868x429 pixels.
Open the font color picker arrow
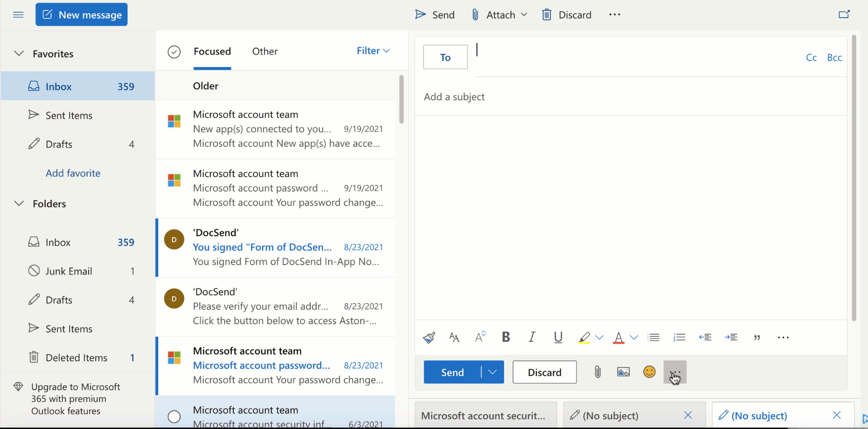pos(634,337)
